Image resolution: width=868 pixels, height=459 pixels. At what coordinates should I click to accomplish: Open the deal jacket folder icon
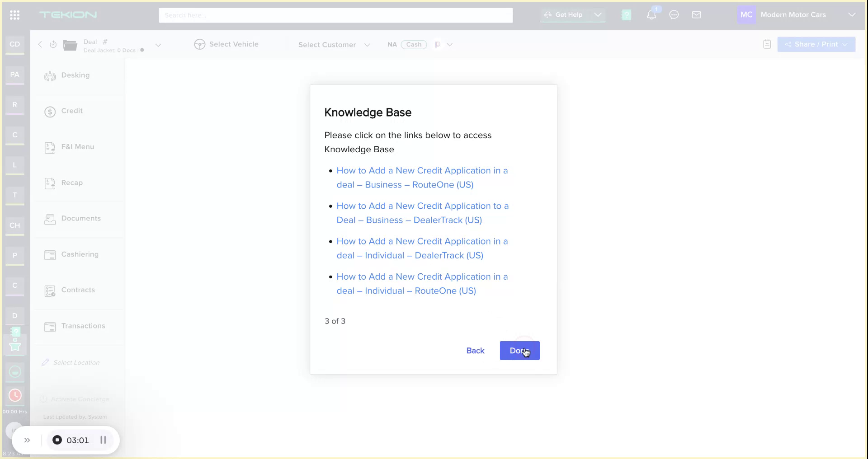[x=70, y=44]
